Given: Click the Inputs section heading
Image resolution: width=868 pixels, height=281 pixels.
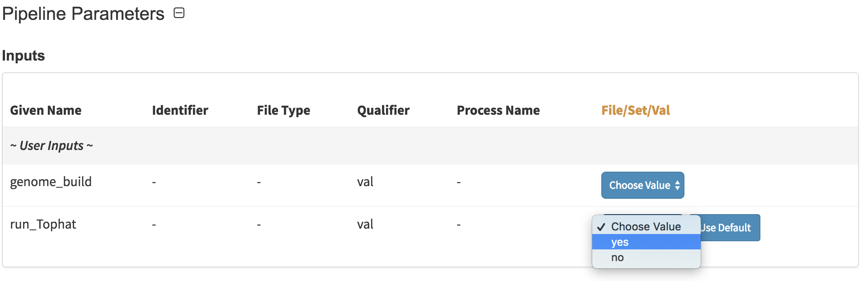Looking at the screenshot, I should coord(23,56).
